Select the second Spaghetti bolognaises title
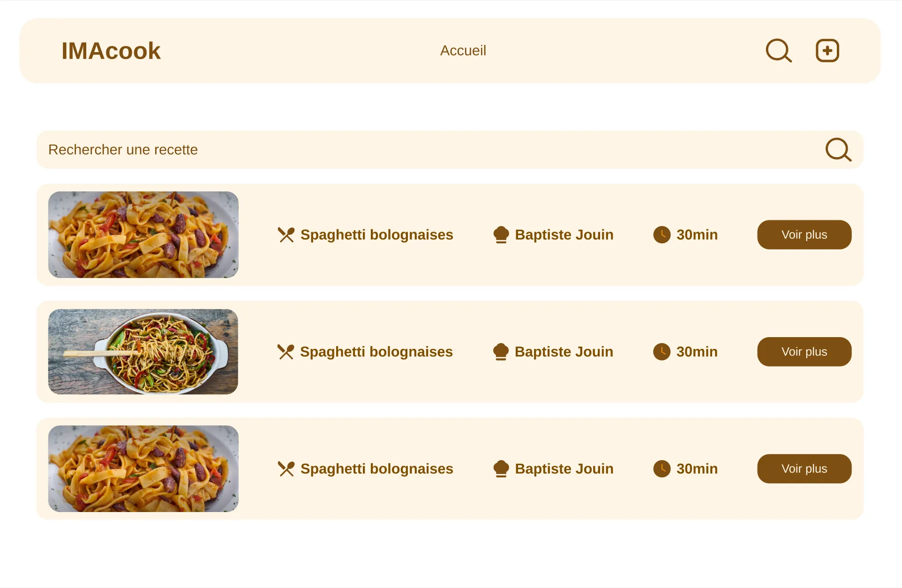This screenshot has width=902, height=588. (376, 352)
